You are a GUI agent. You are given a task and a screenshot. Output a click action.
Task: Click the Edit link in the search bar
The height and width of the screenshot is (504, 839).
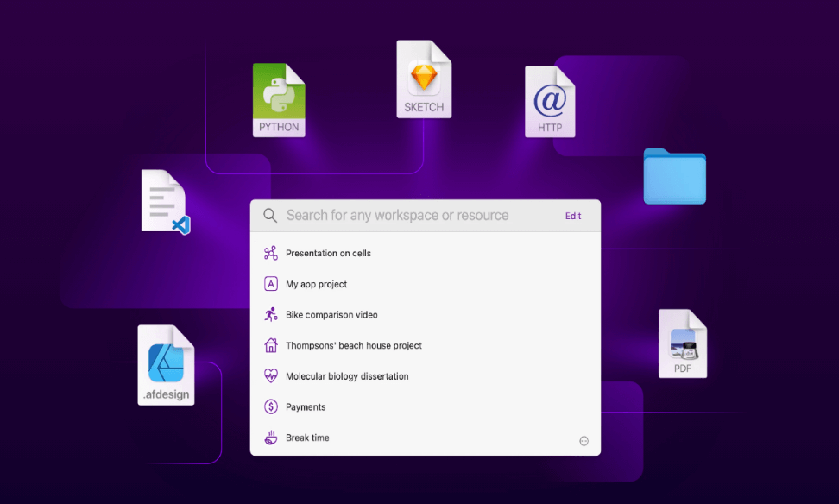click(x=573, y=216)
